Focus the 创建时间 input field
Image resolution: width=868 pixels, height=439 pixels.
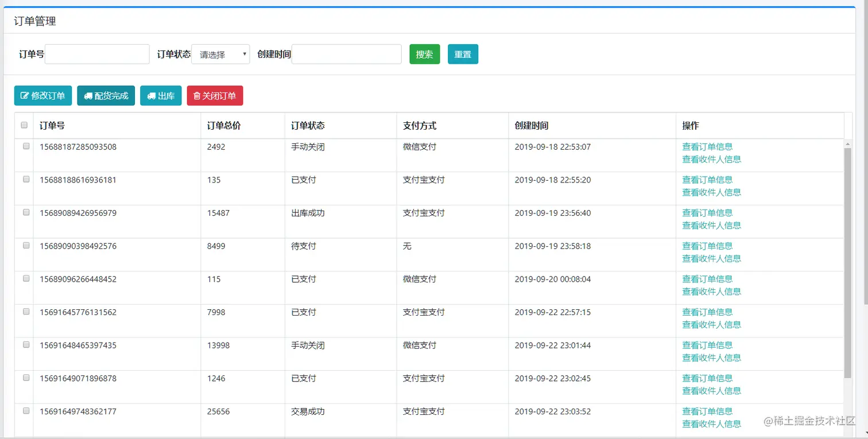click(x=347, y=54)
